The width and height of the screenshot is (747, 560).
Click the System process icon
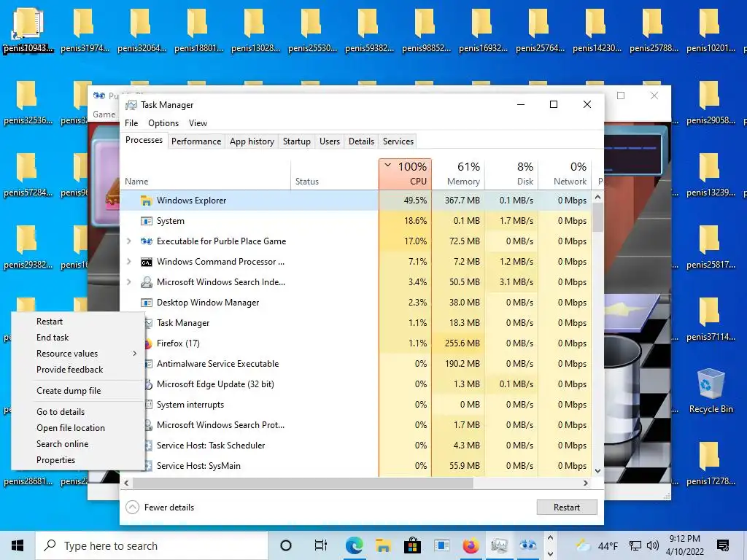[x=146, y=221]
